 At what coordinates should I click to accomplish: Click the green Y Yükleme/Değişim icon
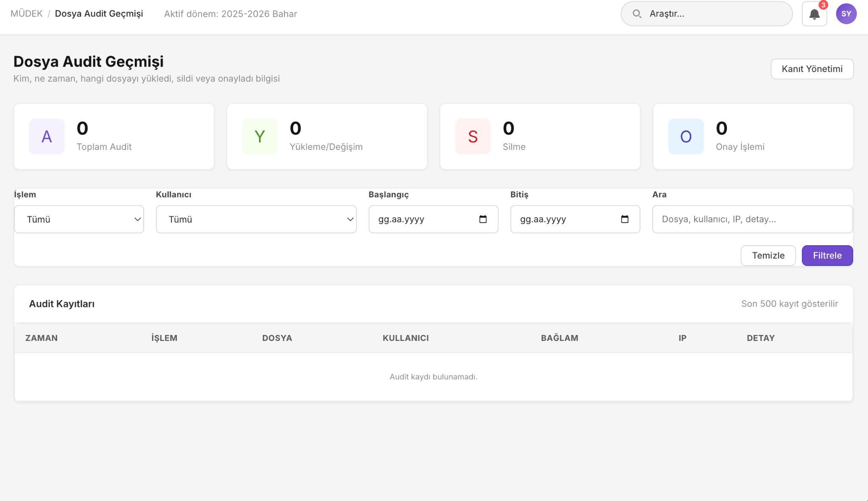pyautogui.click(x=260, y=136)
